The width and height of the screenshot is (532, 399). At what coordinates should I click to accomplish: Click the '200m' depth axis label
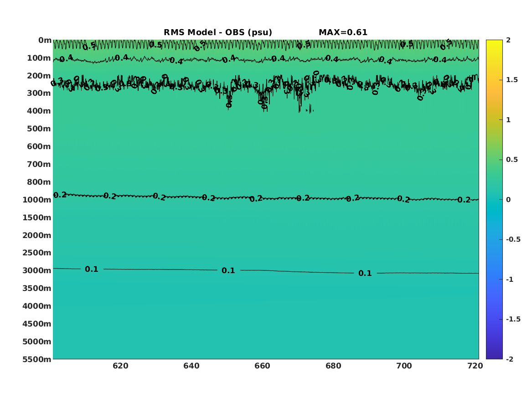(x=39, y=76)
